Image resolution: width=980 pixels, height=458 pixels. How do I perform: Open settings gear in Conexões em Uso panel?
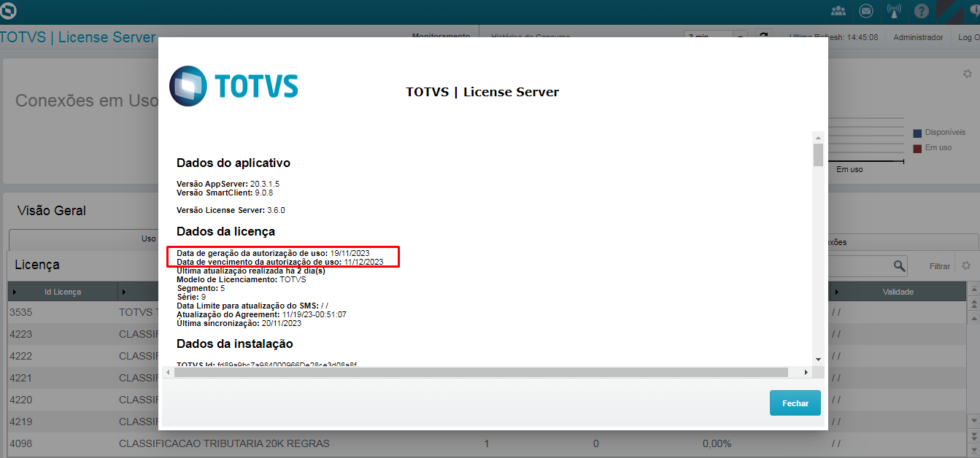coord(967,74)
